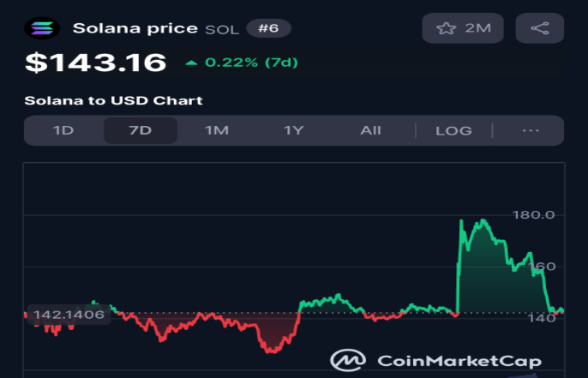Select the 7D timeframe tab
This screenshot has width=588, height=378.
click(140, 130)
